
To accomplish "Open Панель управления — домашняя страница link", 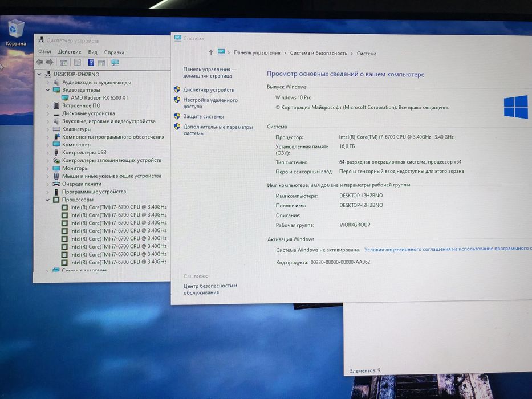I will pos(210,72).
